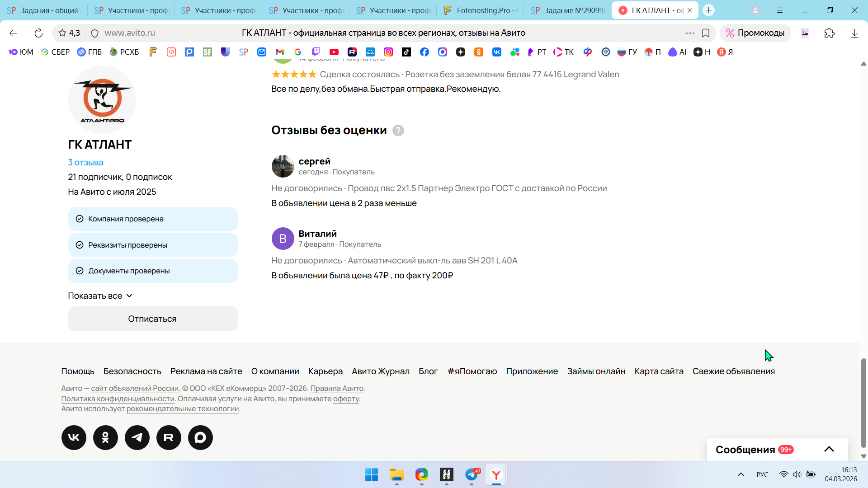
Task: Open browser extensions puzzle icon
Action: [x=829, y=33]
